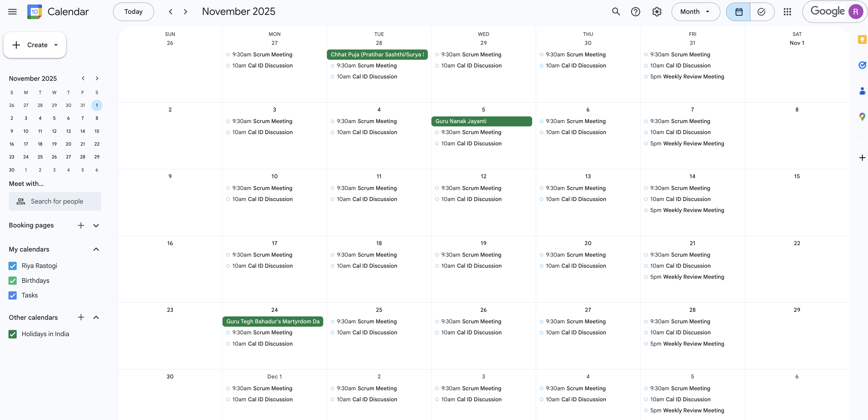
Task: Collapse the My calendars section
Action: point(96,249)
